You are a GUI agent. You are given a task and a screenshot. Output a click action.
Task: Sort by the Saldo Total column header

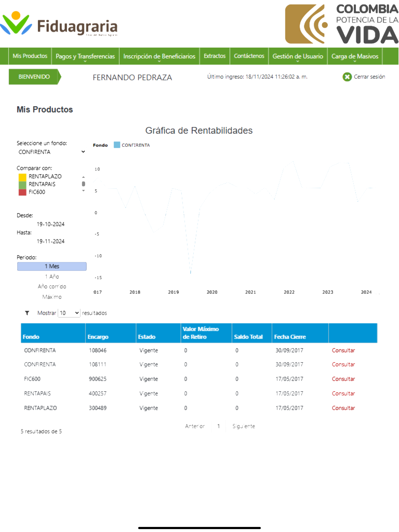[252, 333]
